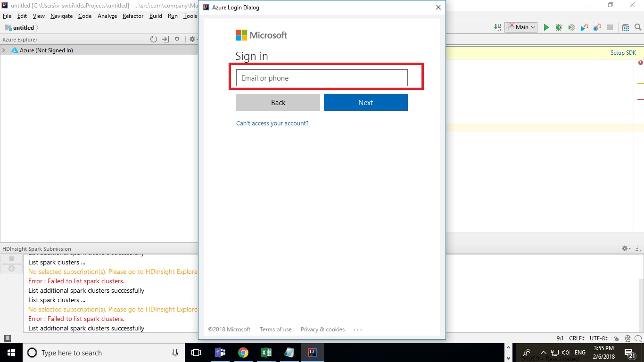Open the Main run configuration dropdown
This screenshot has height=362, width=644.
tap(520, 27)
